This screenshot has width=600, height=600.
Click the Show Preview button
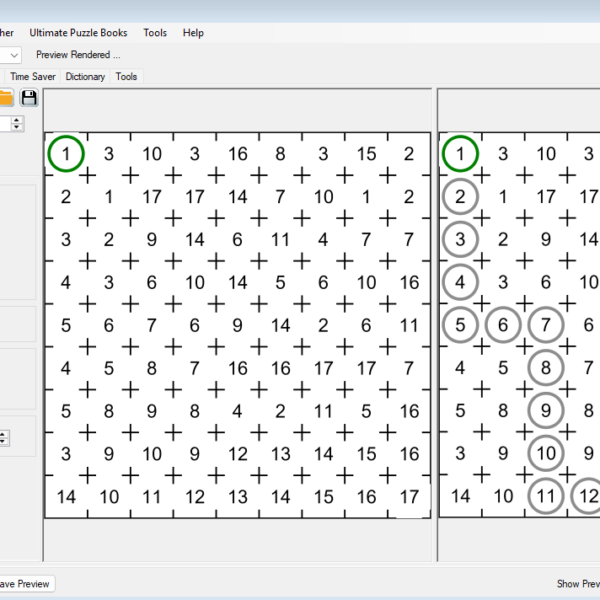(x=577, y=583)
